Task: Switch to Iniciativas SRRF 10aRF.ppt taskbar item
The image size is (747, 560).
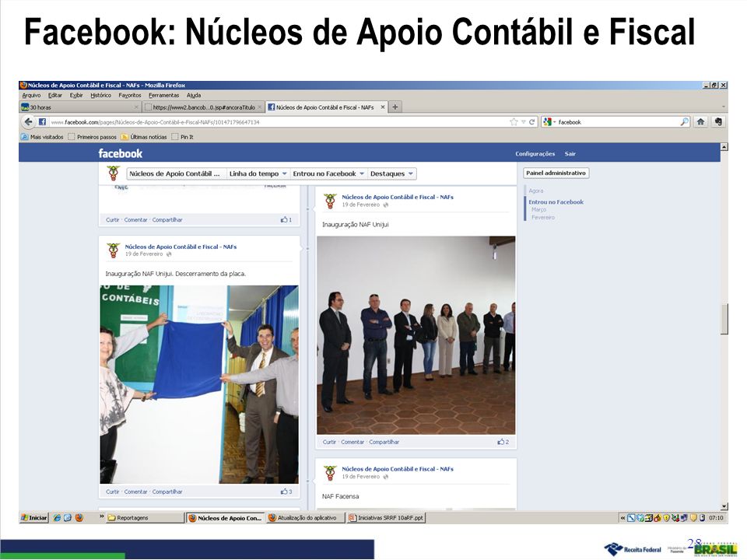Action: click(386, 518)
